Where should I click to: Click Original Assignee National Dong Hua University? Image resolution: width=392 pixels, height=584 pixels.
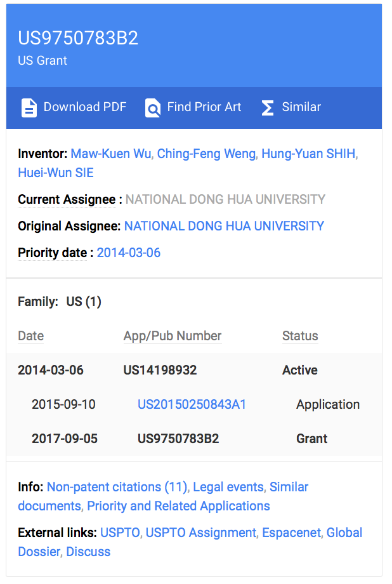224,226
